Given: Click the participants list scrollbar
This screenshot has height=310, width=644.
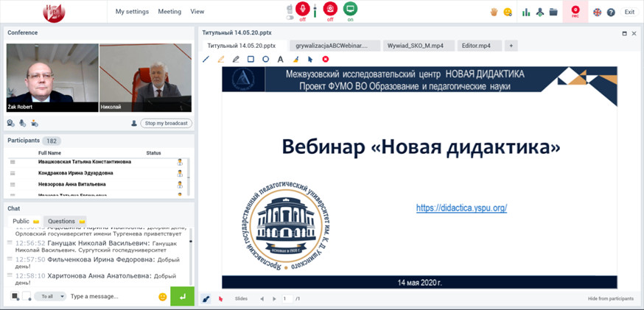Looking at the screenshot, I should click(x=189, y=177).
